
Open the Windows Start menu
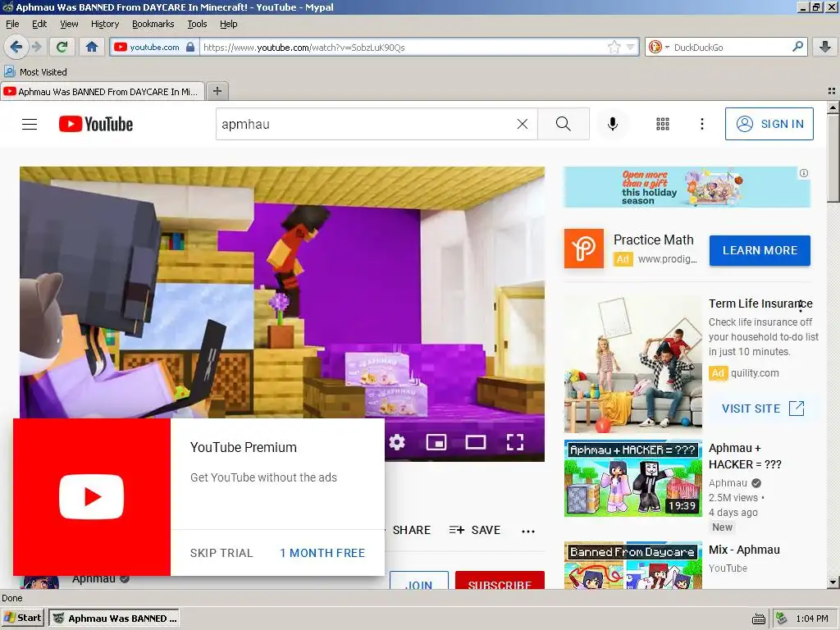click(x=22, y=618)
